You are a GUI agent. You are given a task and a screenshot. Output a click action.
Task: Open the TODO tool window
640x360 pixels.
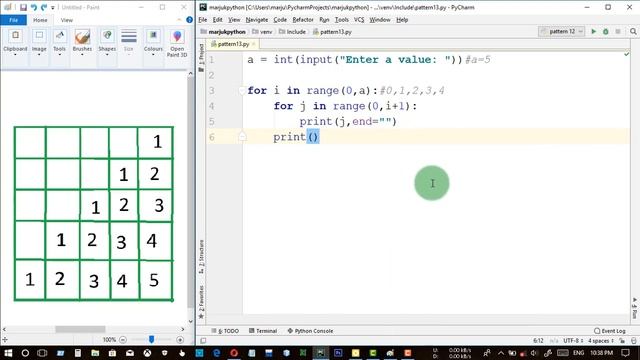[225, 331]
